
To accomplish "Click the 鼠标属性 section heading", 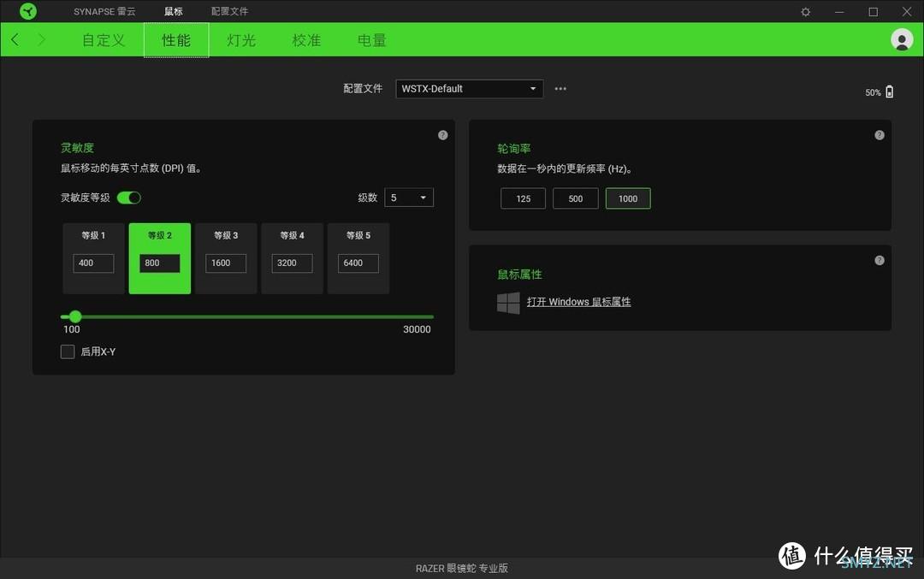I will [519, 275].
